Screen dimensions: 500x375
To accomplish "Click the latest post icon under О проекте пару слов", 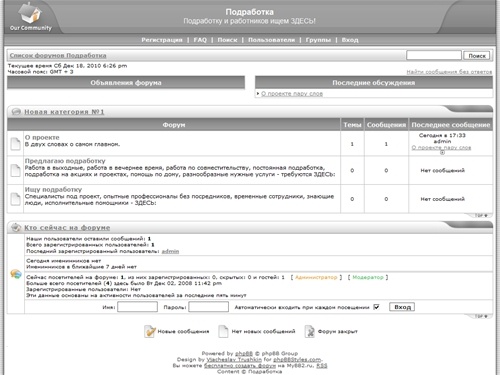I will tap(442, 152).
